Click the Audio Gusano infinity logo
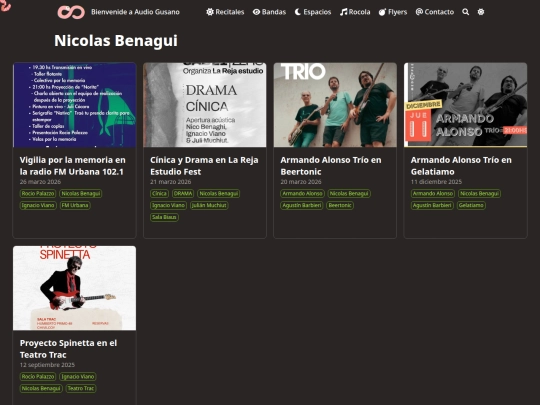Viewport: 540px width, 405px height. tap(71, 12)
